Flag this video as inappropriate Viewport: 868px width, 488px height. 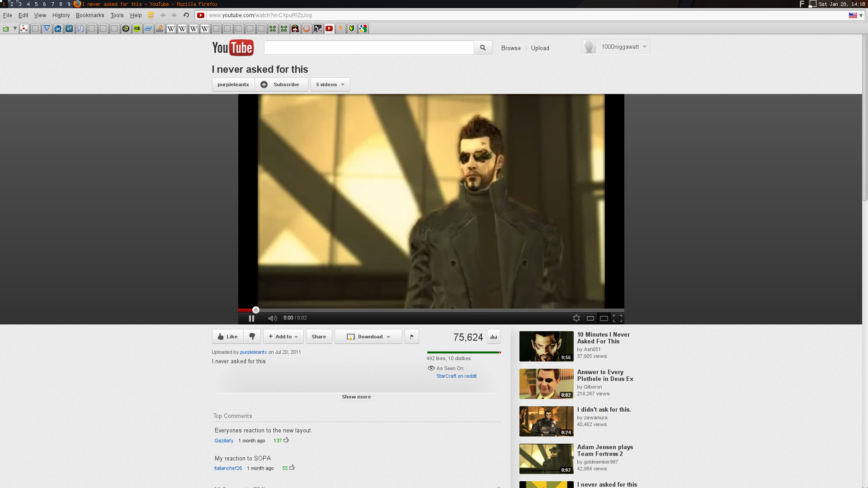tap(412, 337)
